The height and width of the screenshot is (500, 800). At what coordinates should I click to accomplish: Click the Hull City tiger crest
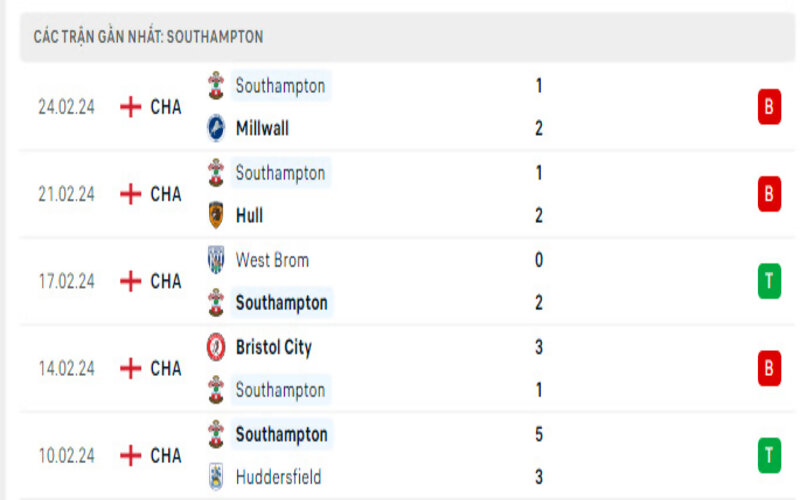coord(216,215)
